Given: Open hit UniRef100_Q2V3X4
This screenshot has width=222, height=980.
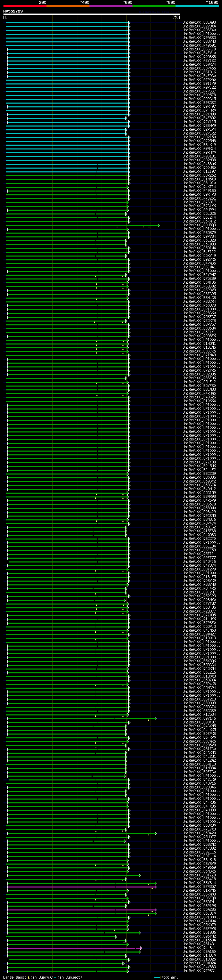Looking at the screenshot, I should [x=199, y=26].
